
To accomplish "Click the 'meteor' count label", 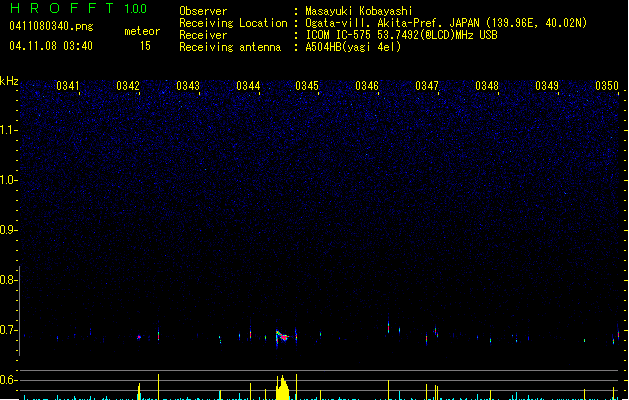I will (x=142, y=31).
